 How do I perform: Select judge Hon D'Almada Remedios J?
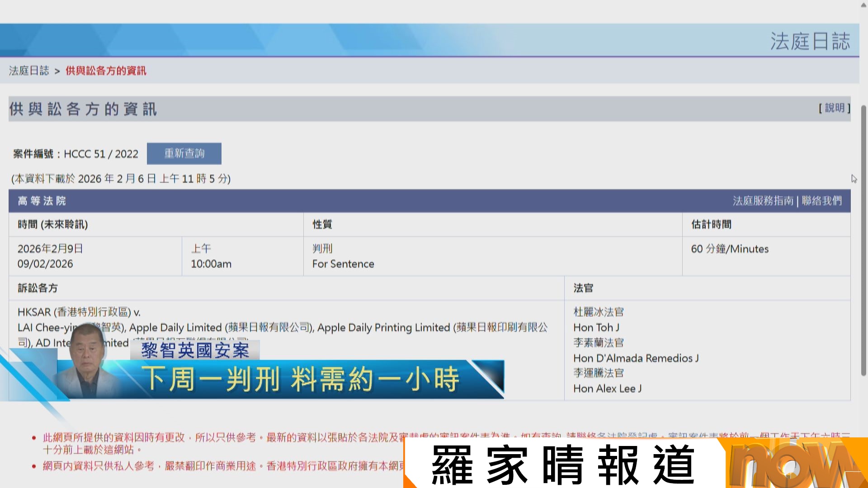click(x=636, y=358)
